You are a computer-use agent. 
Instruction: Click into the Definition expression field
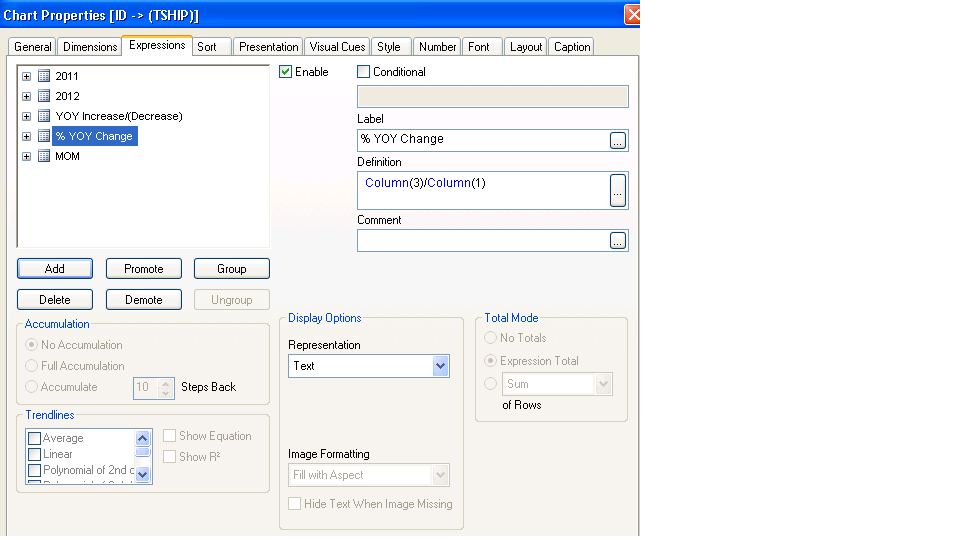click(483, 190)
